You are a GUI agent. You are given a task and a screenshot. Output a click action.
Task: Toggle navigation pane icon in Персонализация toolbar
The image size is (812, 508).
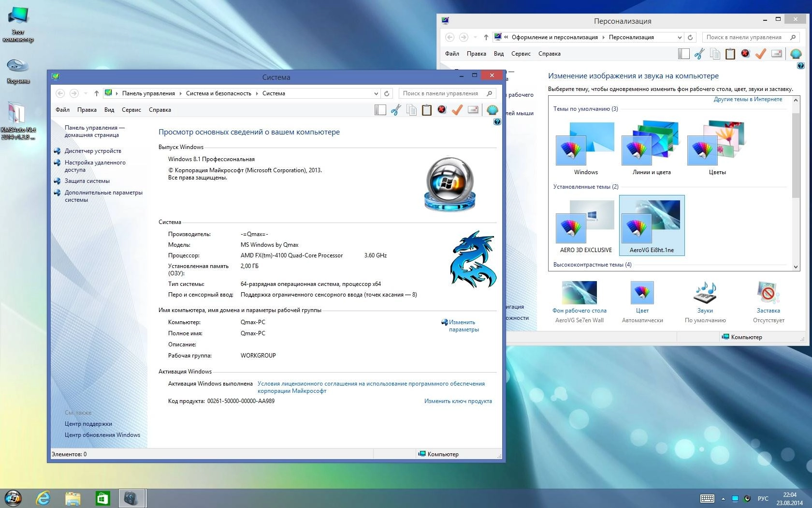point(684,54)
